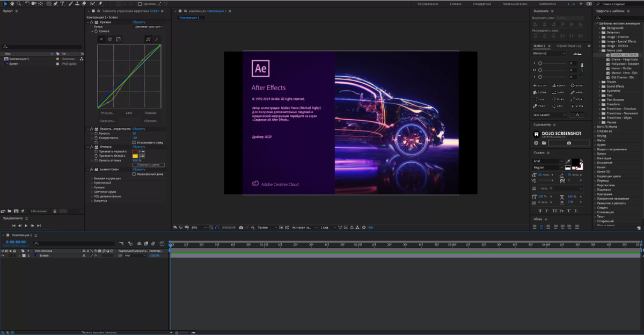
Task: Toggle the Graph Editor in timeline
Action: pos(163,243)
